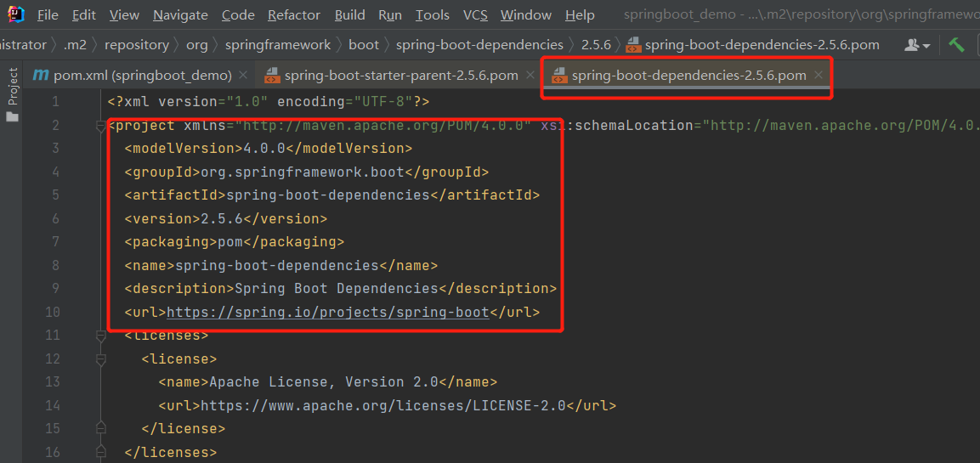The width and height of the screenshot is (980, 463).
Task: Open the user account dropdown icon
Action: (x=917, y=45)
